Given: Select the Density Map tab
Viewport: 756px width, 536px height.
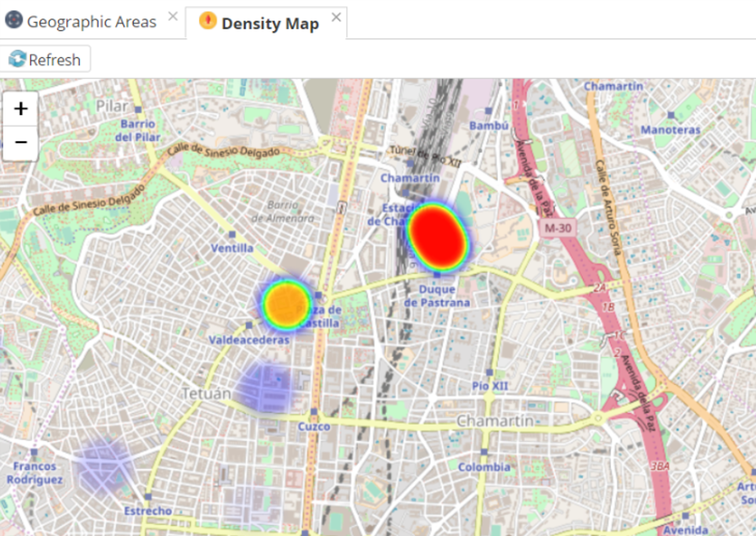Looking at the screenshot, I should click(269, 24).
